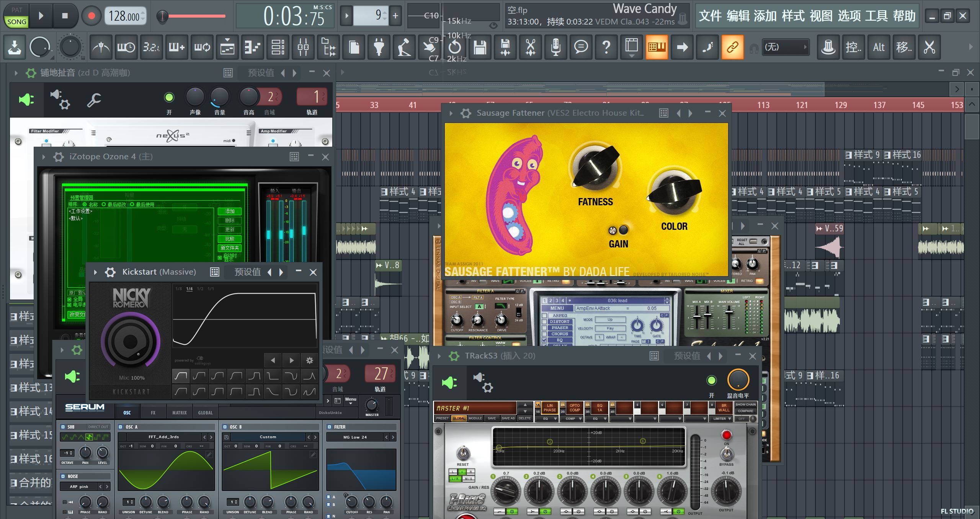Expand the Sausage Fattener window menu arrow
Viewport: 980px width, 519px height.
(x=451, y=113)
